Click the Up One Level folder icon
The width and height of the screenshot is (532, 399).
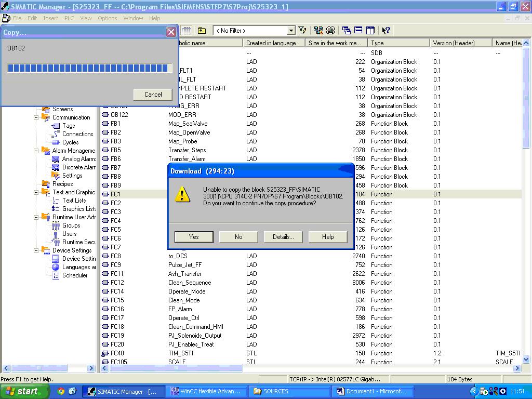click(202, 31)
